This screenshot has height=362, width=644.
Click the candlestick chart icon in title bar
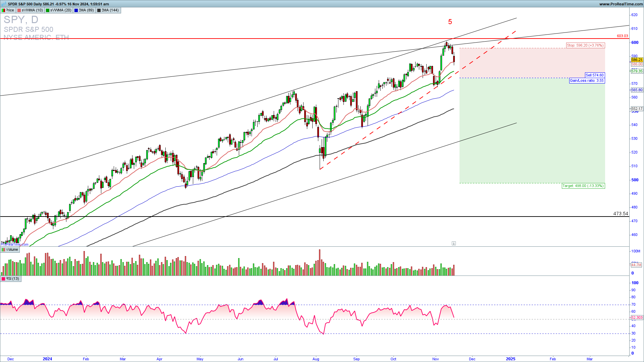point(4,4)
